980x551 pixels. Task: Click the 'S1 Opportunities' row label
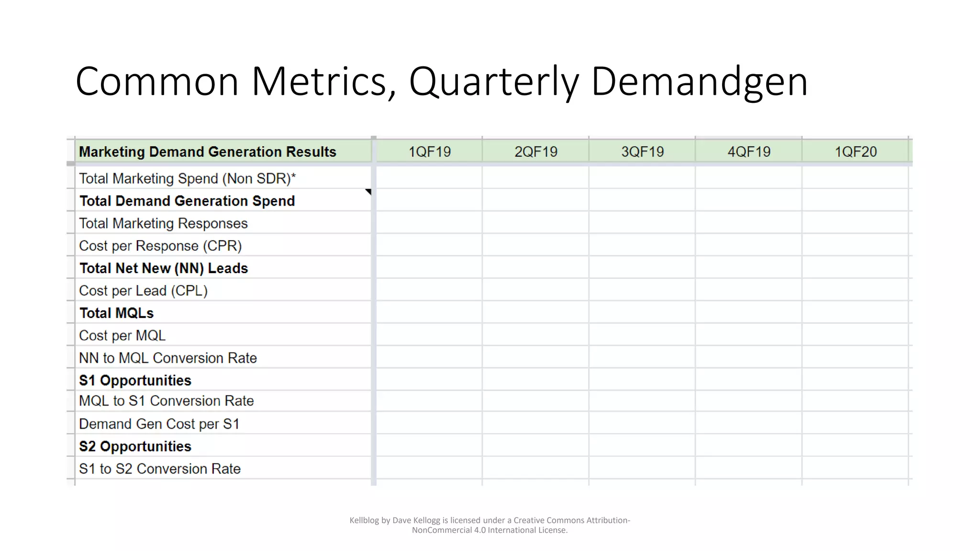pos(135,381)
